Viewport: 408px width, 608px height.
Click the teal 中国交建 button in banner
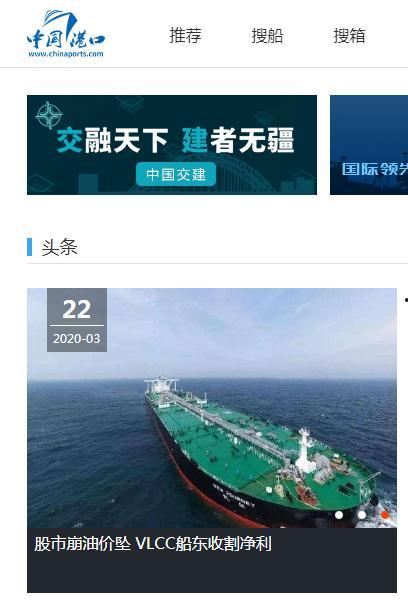pyautogui.click(x=176, y=174)
